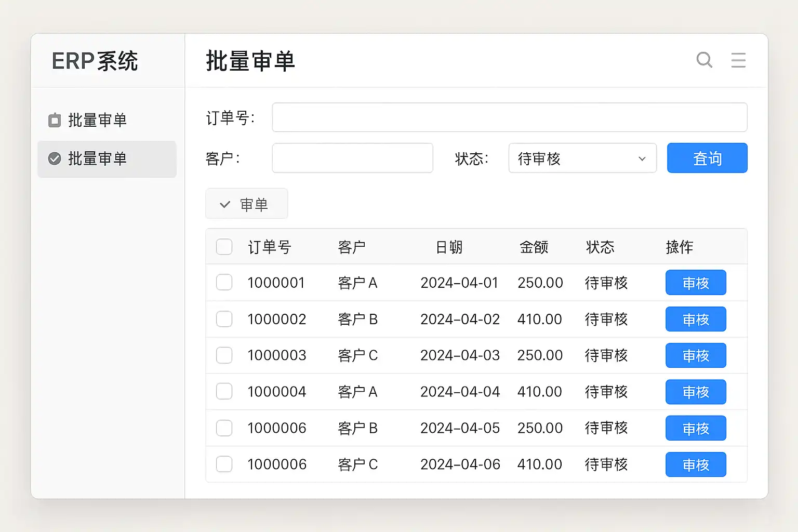The width and height of the screenshot is (798, 532).
Task: Click the blue 查询 button
Action: coord(707,158)
